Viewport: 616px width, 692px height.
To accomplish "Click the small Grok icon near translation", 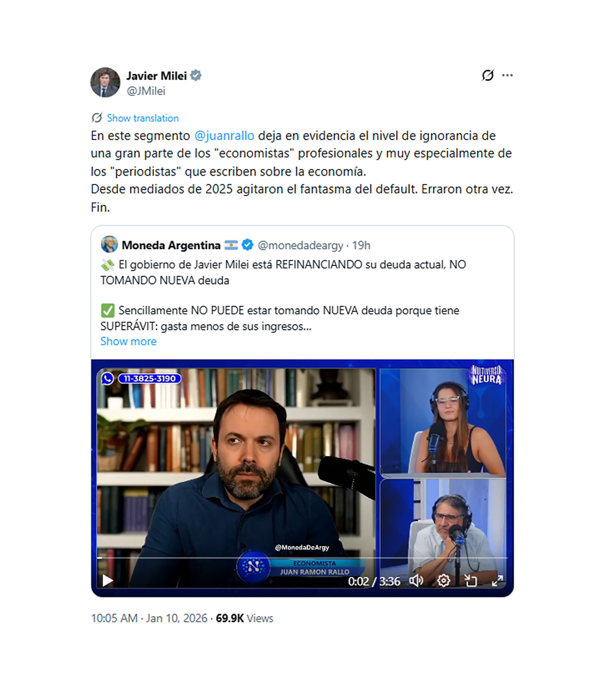I will tap(97, 118).
